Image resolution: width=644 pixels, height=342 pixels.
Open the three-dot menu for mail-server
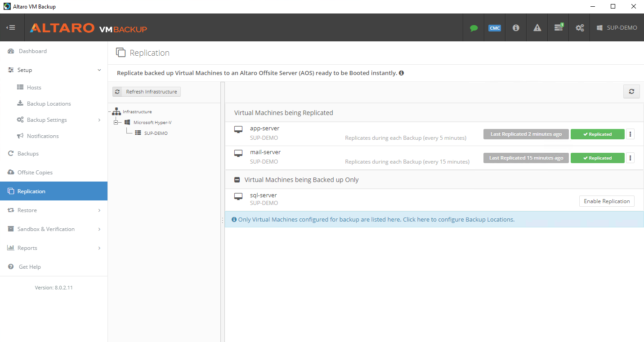click(x=630, y=158)
